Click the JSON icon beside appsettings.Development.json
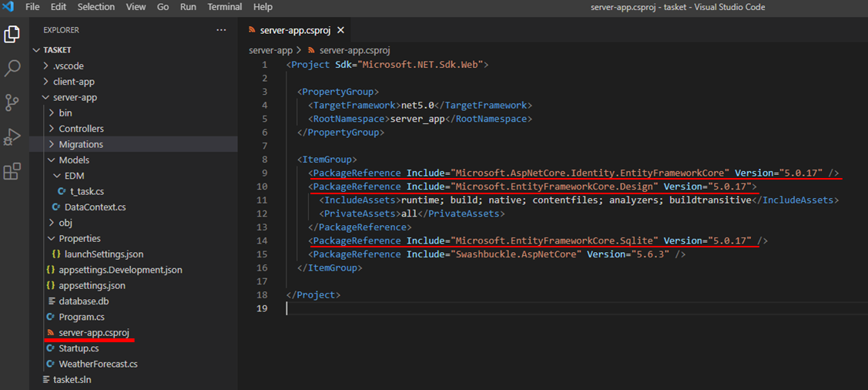This screenshot has height=390, width=868. (50, 271)
